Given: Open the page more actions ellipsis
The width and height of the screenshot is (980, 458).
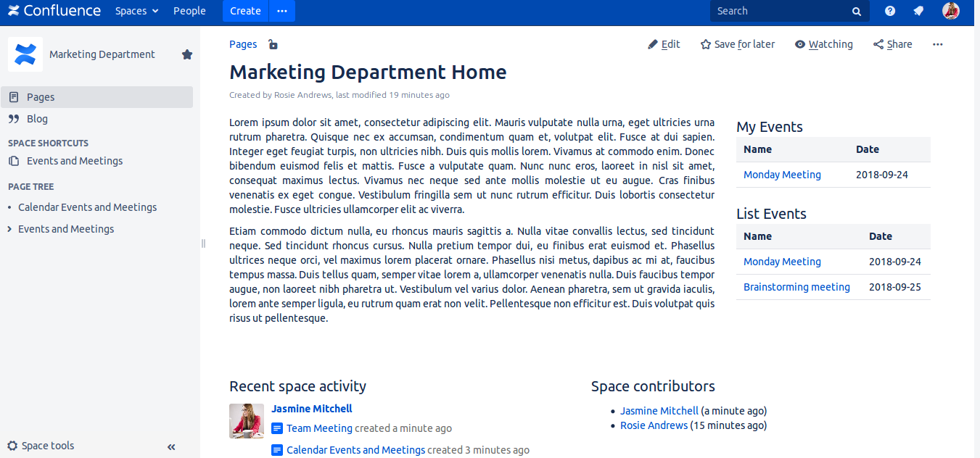Looking at the screenshot, I should (x=938, y=44).
